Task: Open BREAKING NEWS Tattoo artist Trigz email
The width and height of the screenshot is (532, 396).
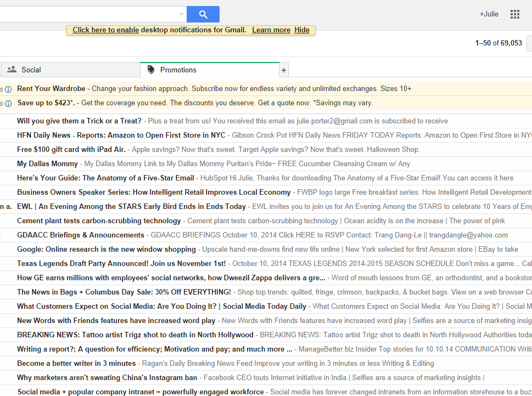Action: pyautogui.click(x=266, y=335)
